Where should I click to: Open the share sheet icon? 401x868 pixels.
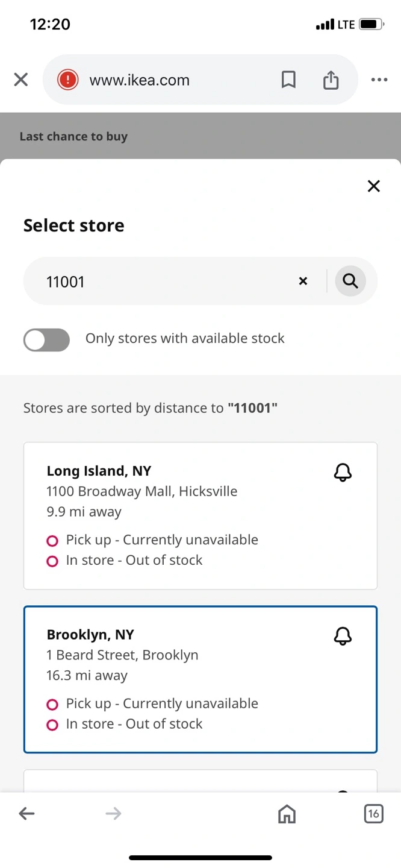tap(331, 80)
